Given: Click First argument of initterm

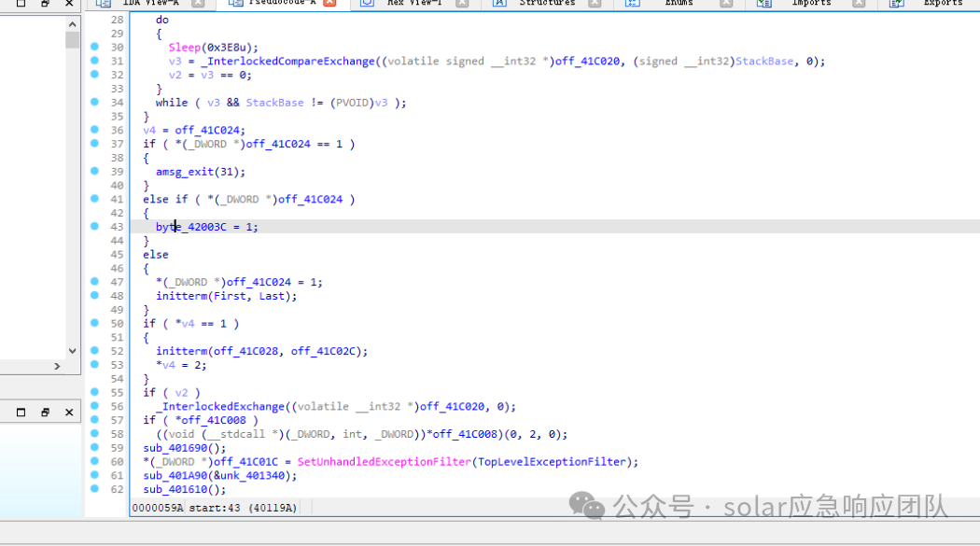Looking at the screenshot, I should click(x=230, y=296).
